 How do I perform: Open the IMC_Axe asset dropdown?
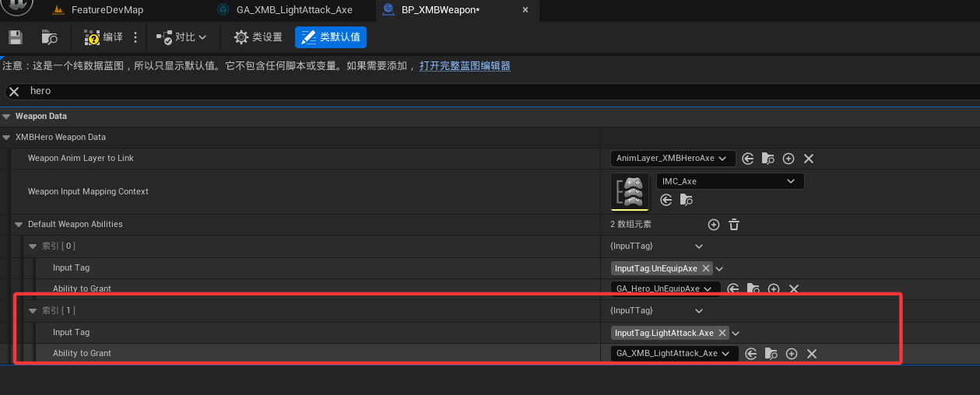pos(730,181)
